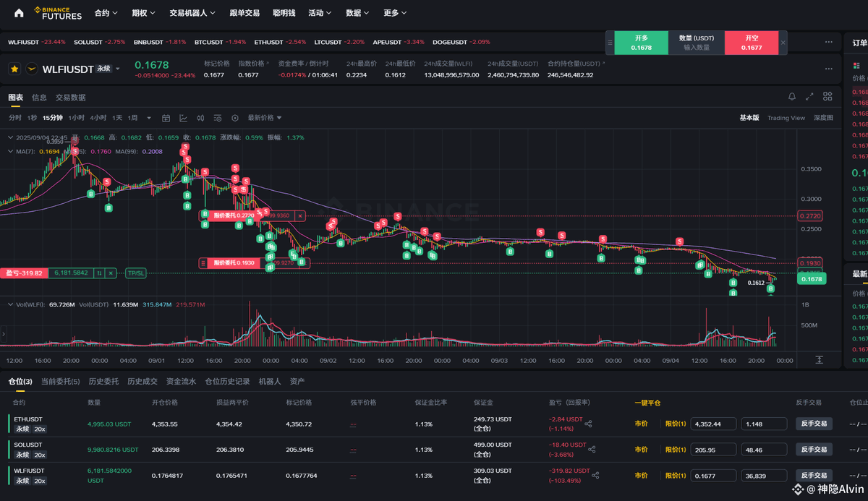This screenshot has height=501, width=868.
Task: Select the 4小时 chart interval
Action: pyautogui.click(x=98, y=118)
